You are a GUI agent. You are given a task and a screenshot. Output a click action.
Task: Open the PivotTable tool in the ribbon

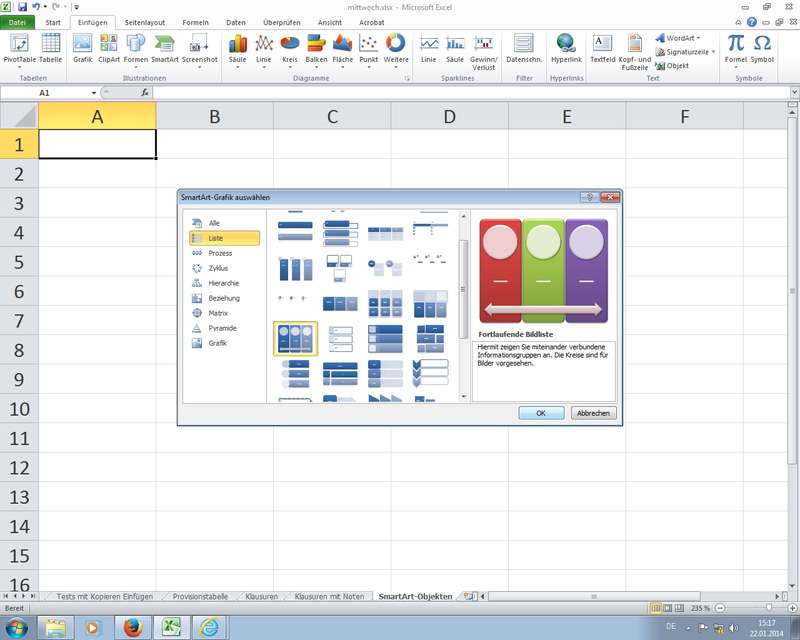18,48
